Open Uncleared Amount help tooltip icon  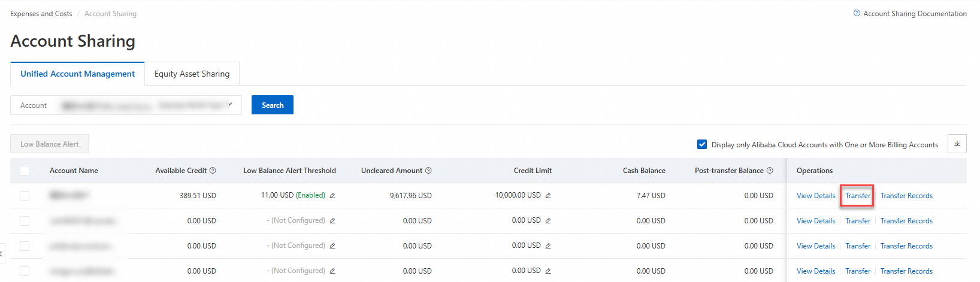click(428, 171)
